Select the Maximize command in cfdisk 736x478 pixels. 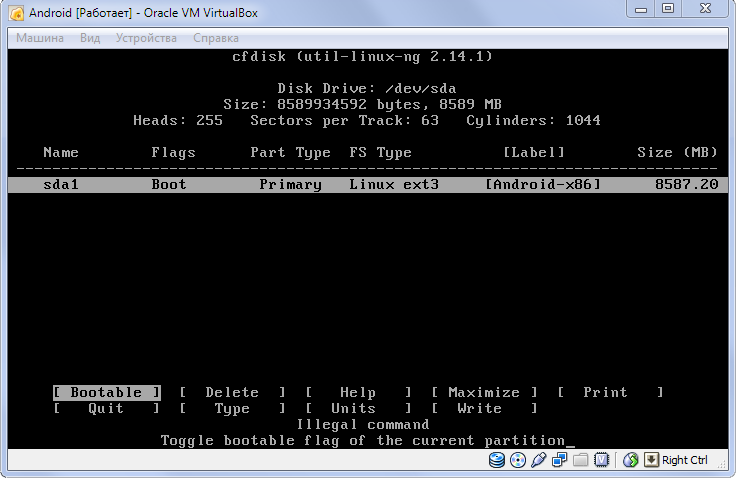pos(484,393)
